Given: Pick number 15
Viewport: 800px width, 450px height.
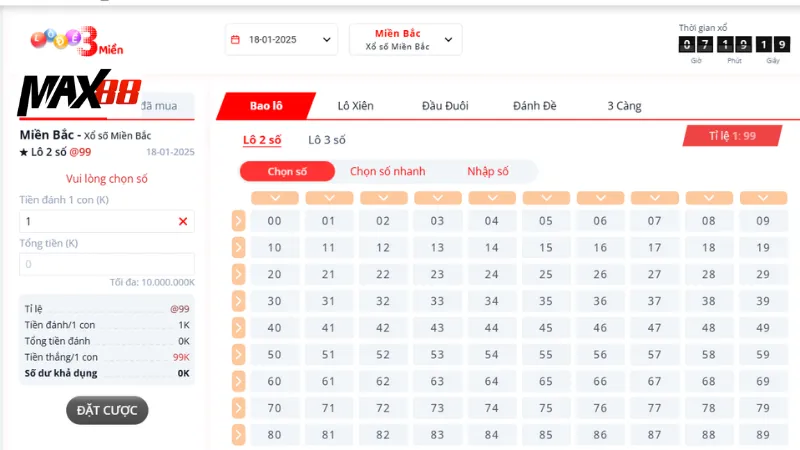Looking at the screenshot, I should (x=546, y=247).
